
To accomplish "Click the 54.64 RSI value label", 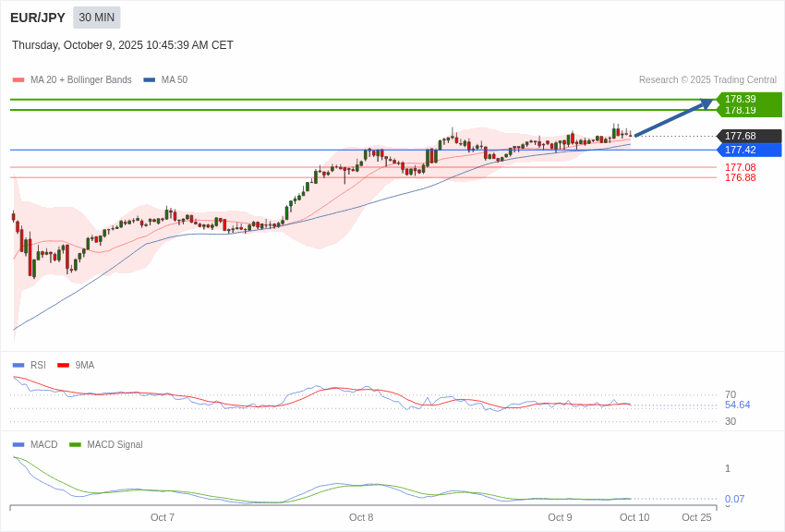I will pos(737,405).
